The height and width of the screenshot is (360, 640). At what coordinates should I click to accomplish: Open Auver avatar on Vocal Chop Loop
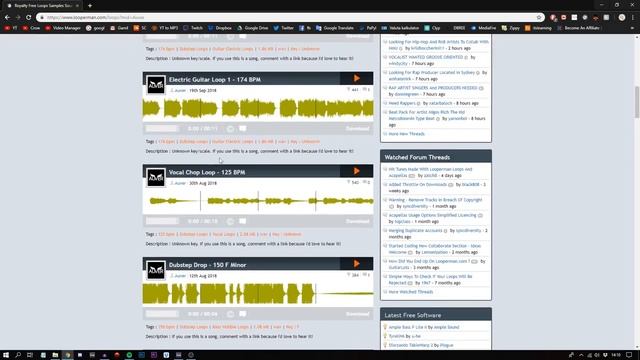[x=156, y=178]
